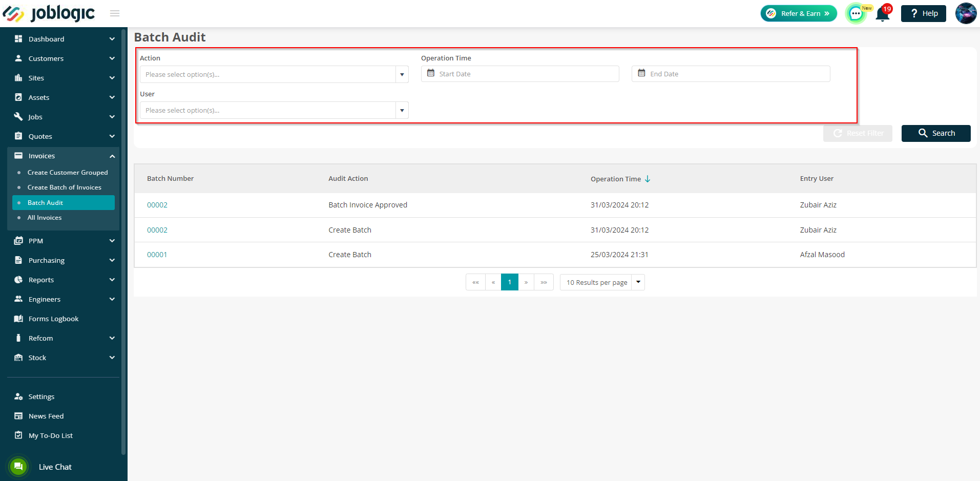980x481 pixels.
Task: Open Forms Logbook menu item
Action: pyautogui.click(x=53, y=319)
